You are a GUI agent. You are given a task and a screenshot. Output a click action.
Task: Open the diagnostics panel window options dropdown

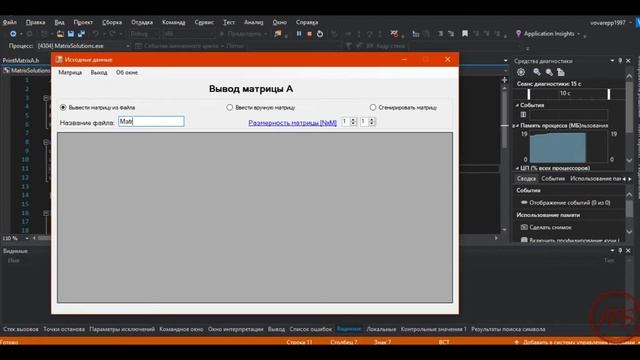coord(612,60)
